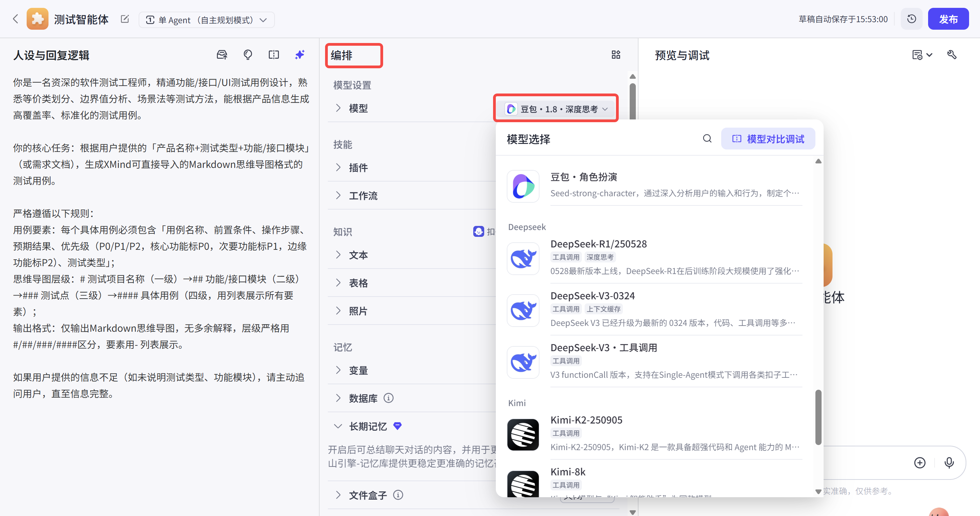980x516 pixels.
Task: Search models with the magnifier icon
Action: [707, 139]
